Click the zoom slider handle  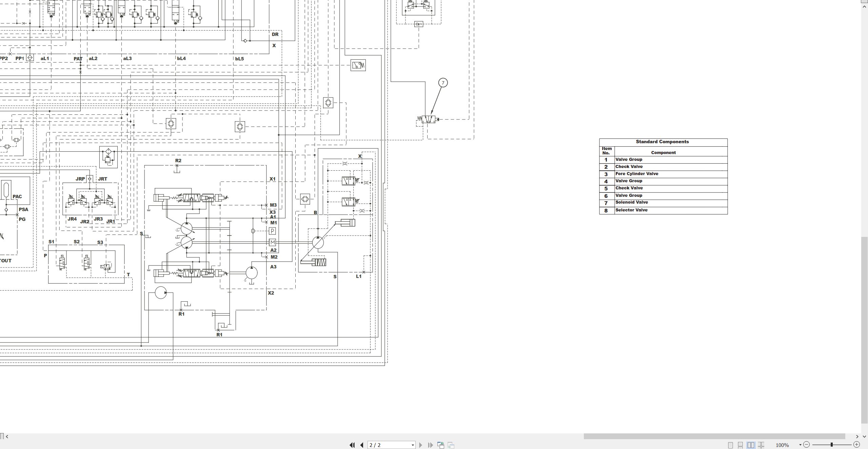(831, 445)
